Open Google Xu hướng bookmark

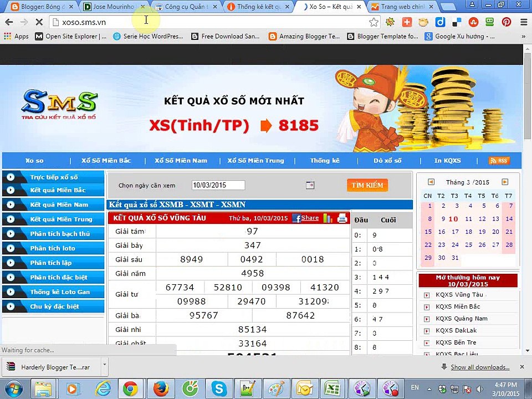tap(460, 37)
